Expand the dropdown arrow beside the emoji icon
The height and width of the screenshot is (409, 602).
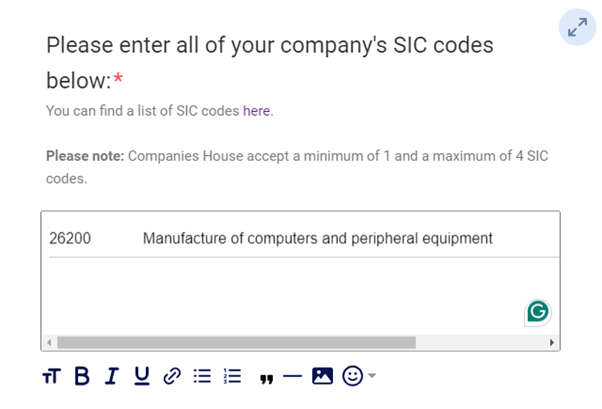[x=372, y=376]
